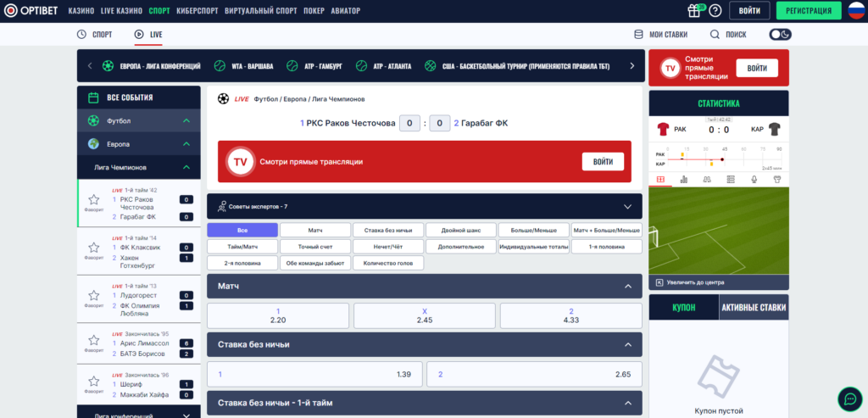Click the Войти button in header
The image size is (868, 418).
[x=749, y=10]
